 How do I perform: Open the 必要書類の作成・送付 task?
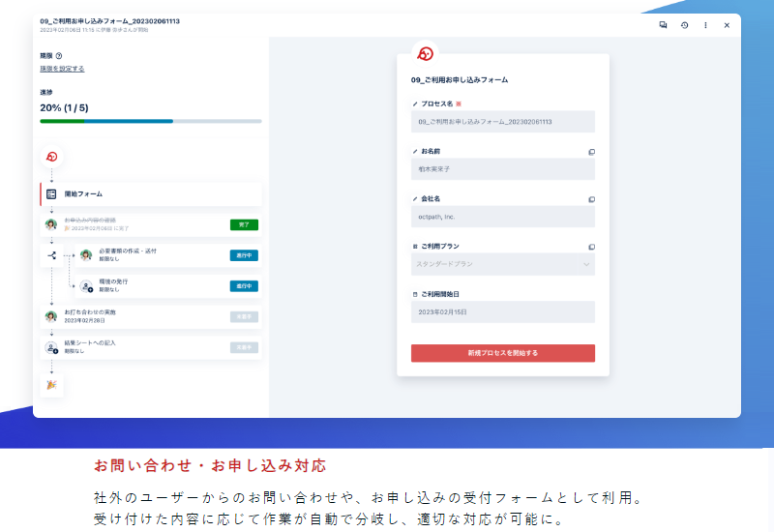tap(155, 255)
